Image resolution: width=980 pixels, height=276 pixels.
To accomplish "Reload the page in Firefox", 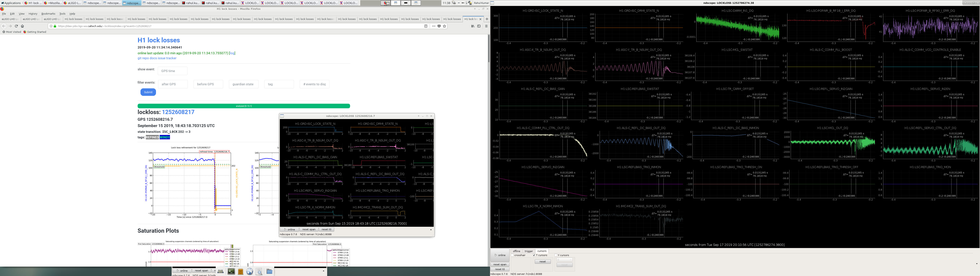I will 16,26.
